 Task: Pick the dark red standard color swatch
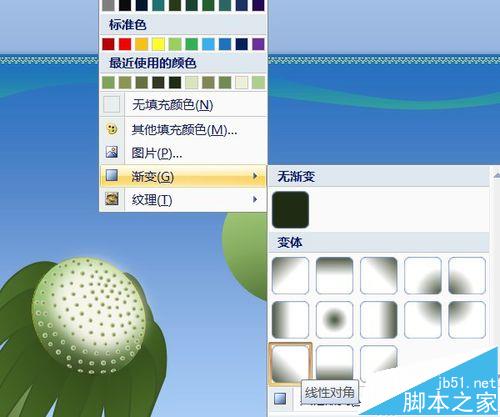pos(108,44)
